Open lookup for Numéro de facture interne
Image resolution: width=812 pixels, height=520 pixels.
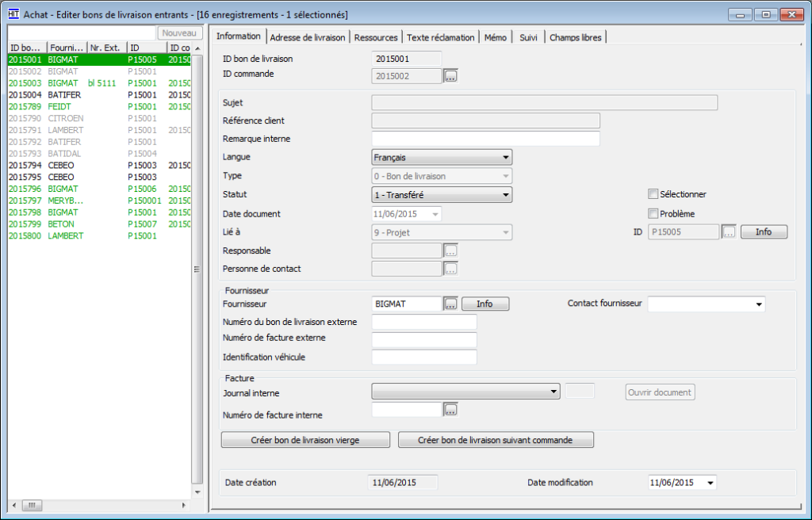click(x=450, y=410)
